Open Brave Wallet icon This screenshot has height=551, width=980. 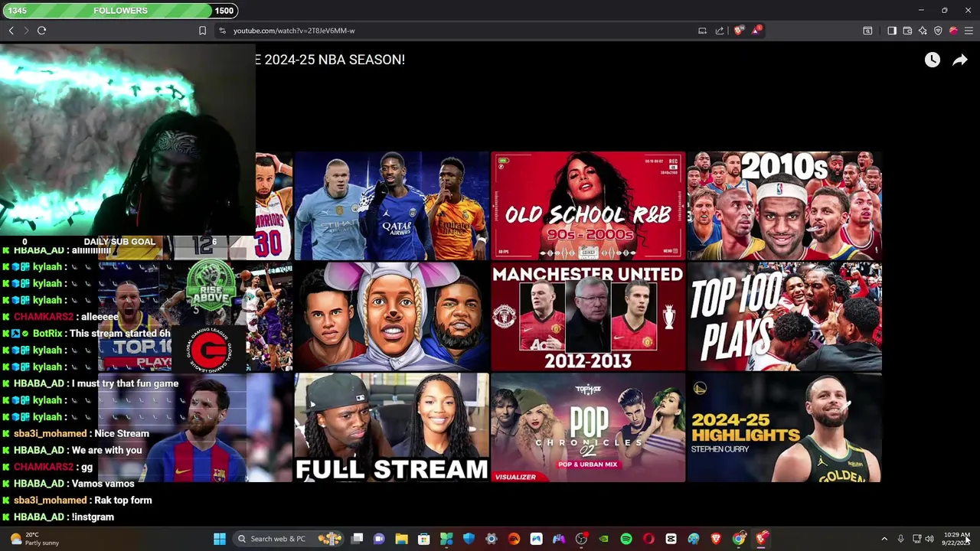pyautogui.click(x=907, y=31)
